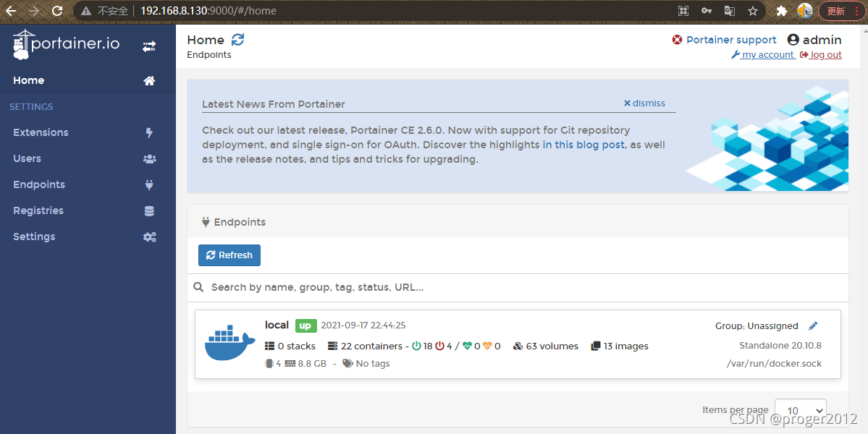Screen dimensions: 868x434
Task: Click the Standalone 20.10.8 text
Action: [x=780, y=346]
